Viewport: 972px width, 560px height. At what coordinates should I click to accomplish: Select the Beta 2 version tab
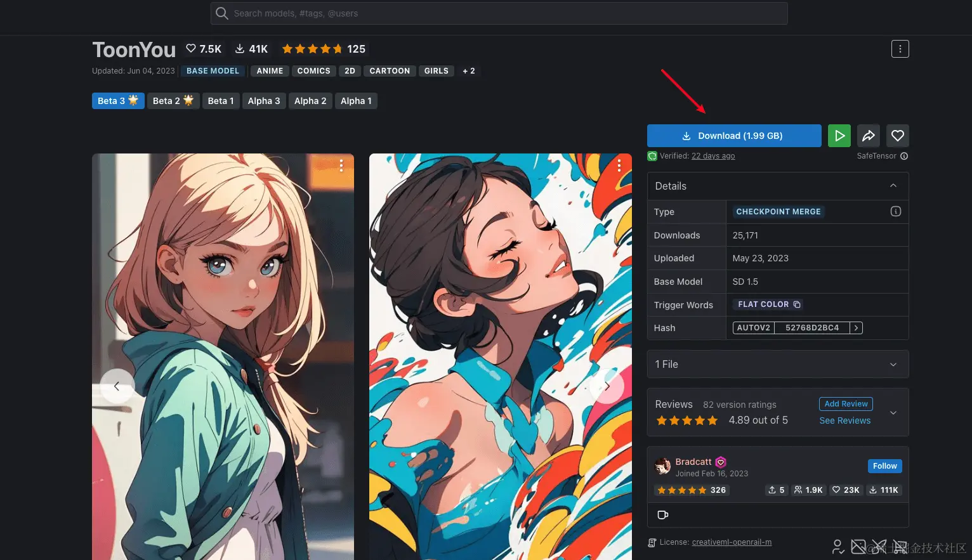click(x=173, y=101)
